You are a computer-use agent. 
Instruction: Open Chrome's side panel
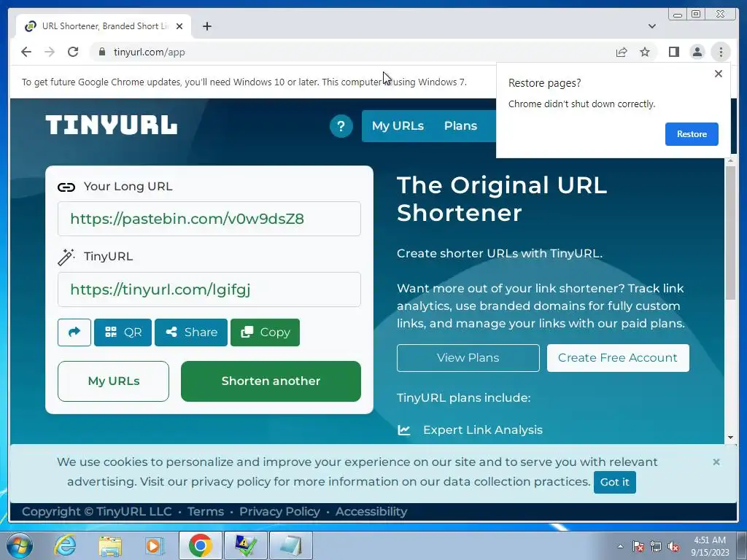673,52
